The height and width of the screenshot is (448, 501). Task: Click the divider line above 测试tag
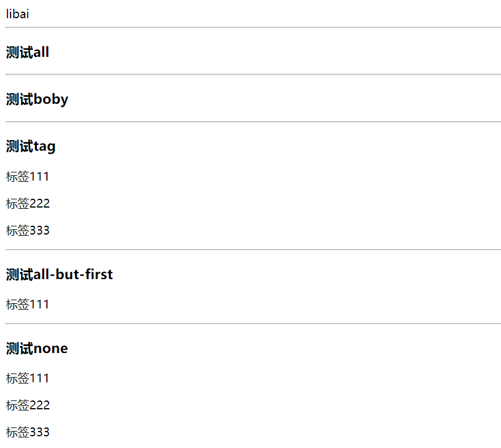click(x=253, y=121)
